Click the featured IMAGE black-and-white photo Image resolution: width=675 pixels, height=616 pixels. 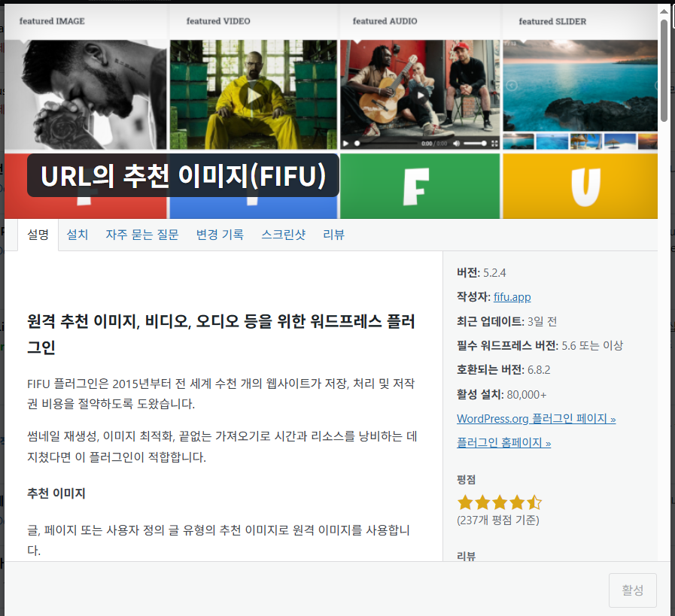85,95
